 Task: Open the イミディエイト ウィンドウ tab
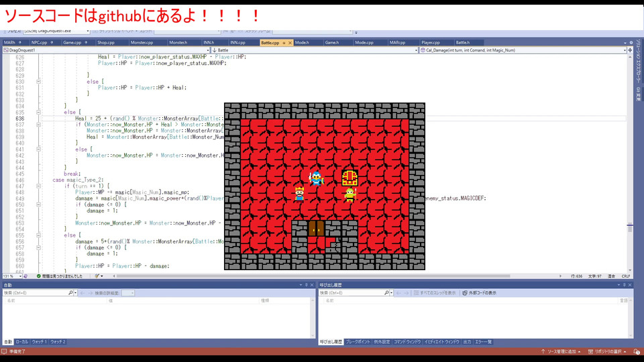(x=442, y=342)
